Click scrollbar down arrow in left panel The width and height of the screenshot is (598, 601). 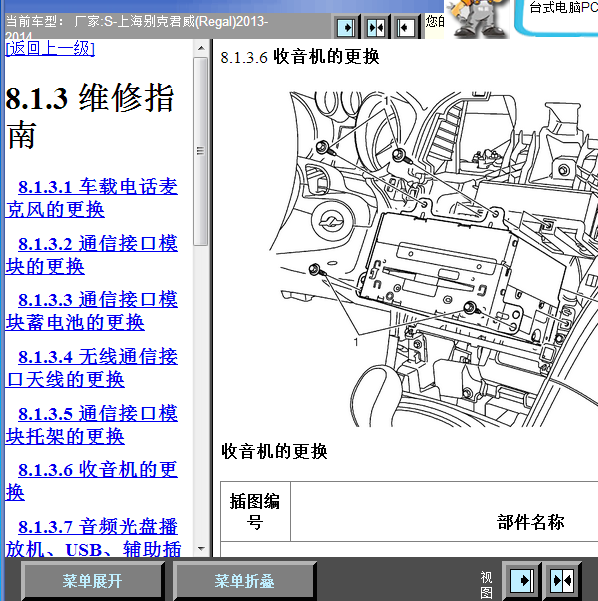201,549
